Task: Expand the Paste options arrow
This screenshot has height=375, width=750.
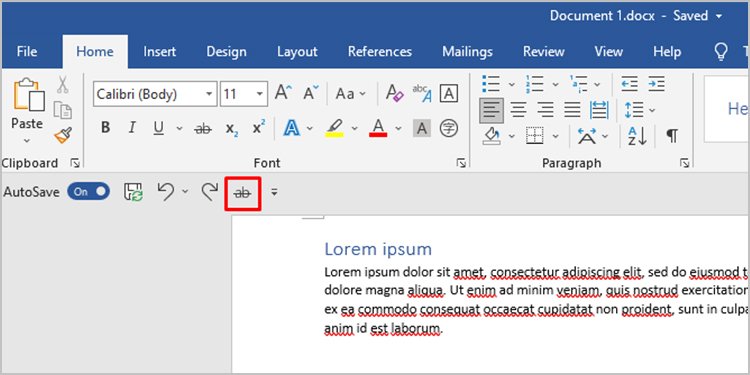Action: coord(27,141)
